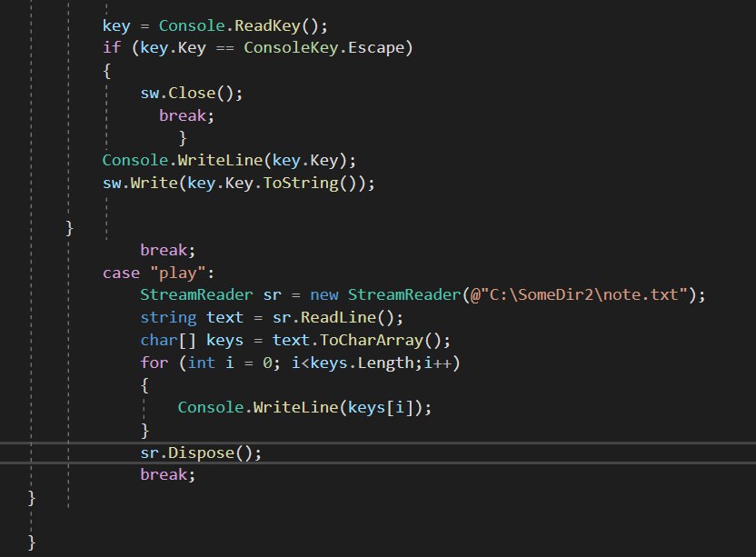Click 'string text = sr.ReadLine();' line
Viewport: 756px width, 557px height.
click(x=272, y=317)
